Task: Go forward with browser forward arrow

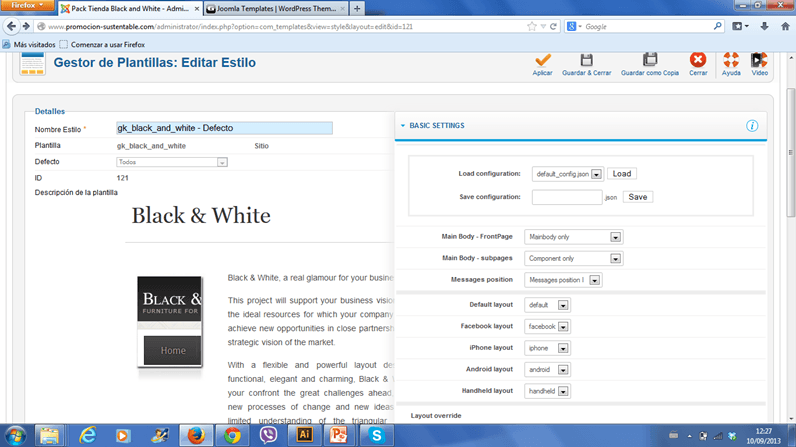Action: (26, 26)
